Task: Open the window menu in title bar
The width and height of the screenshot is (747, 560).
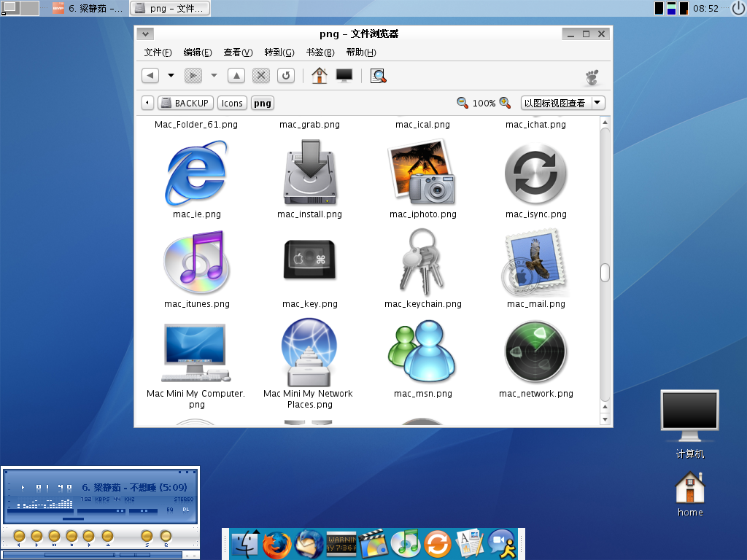Action: (145, 34)
